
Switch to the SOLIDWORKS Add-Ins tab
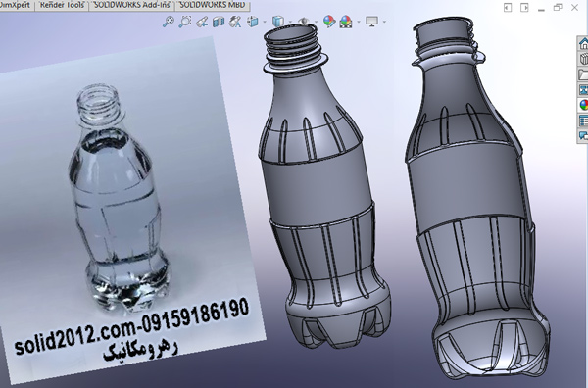click(x=131, y=5)
